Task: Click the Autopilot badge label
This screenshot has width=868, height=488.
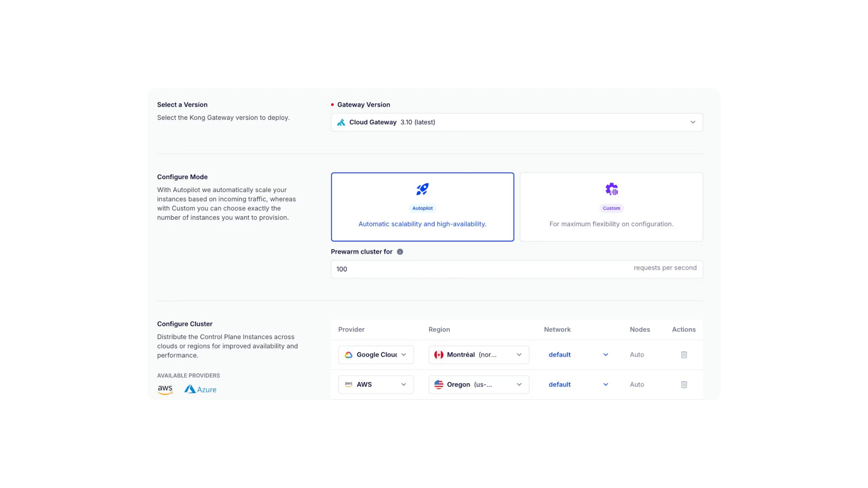Action: pos(422,208)
